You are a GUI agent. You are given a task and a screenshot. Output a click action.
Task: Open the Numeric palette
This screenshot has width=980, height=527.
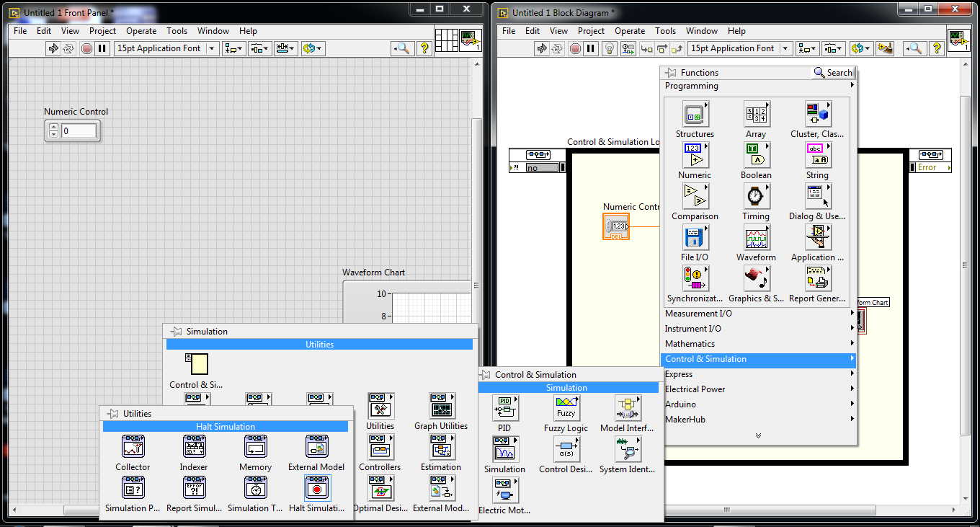point(695,155)
